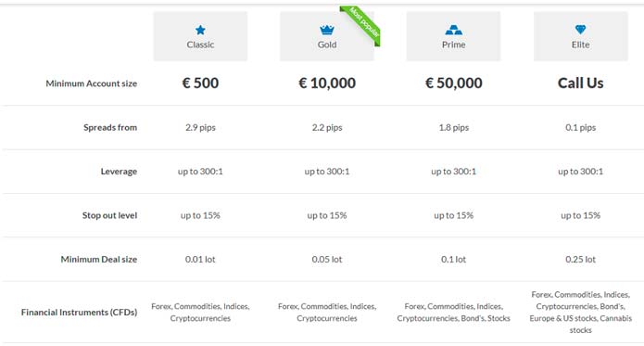This screenshot has height=346, width=644.
Task: Select the Gold account header
Action: (327, 36)
